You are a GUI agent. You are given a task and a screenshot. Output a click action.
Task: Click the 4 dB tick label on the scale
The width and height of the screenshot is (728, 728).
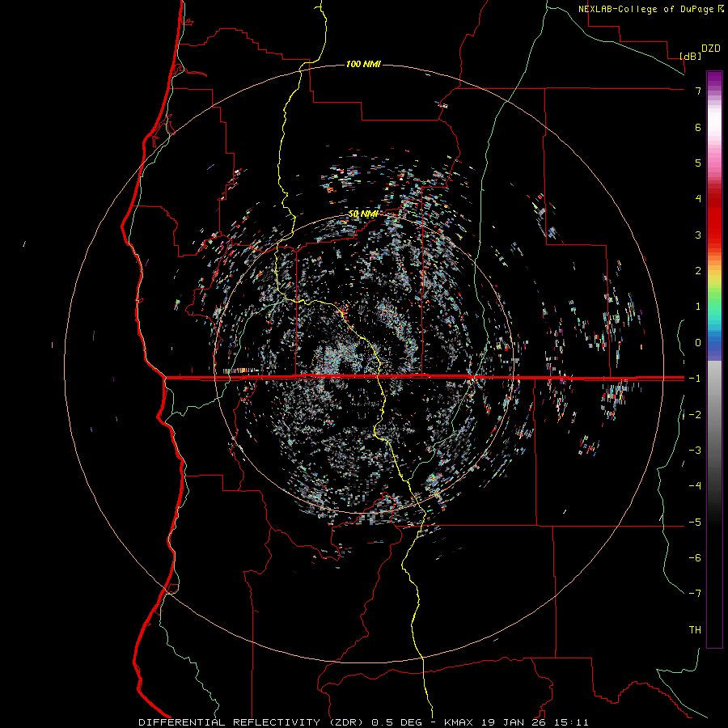pyautogui.click(x=698, y=199)
